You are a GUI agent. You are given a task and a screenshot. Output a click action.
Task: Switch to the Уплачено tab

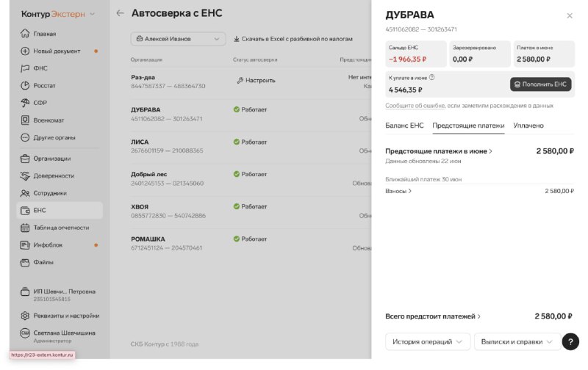pyautogui.click(x=528, y=126)
